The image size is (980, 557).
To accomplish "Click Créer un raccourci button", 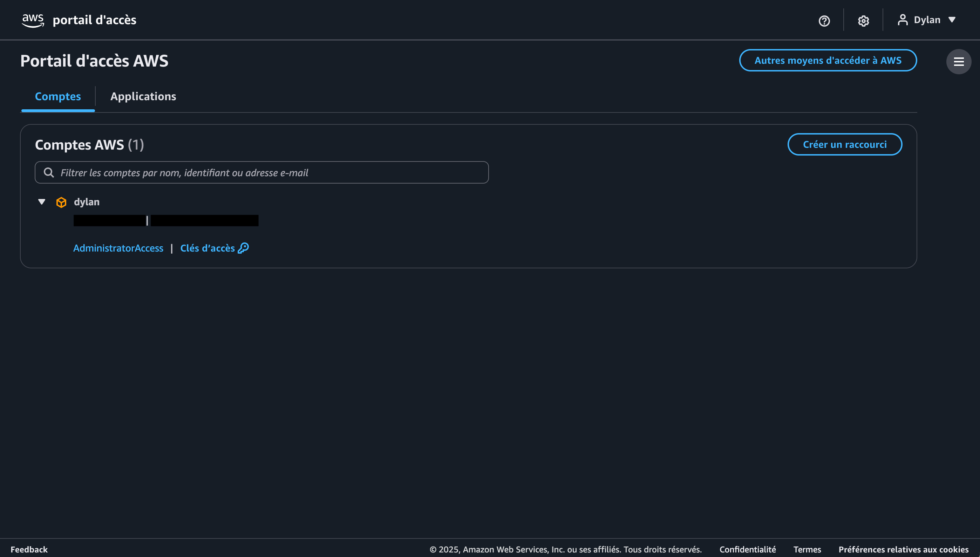I will click(x=845, y=145).
